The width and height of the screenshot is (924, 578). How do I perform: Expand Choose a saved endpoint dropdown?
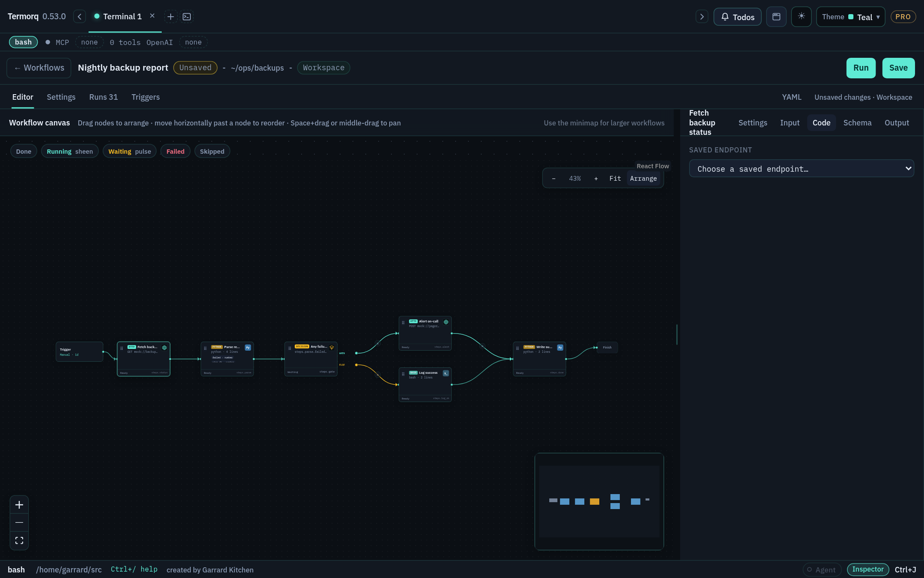[801, 169]
